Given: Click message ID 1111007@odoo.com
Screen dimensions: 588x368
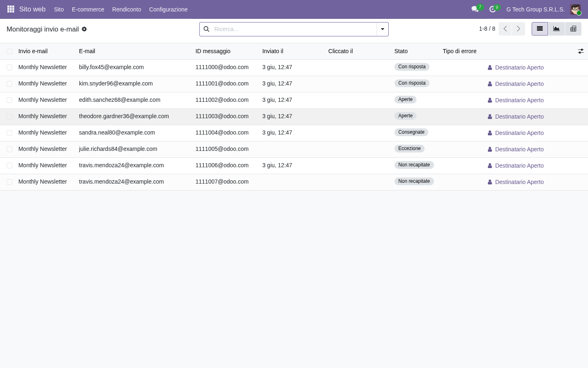Looking at the screenshot, I should (222, 182).
